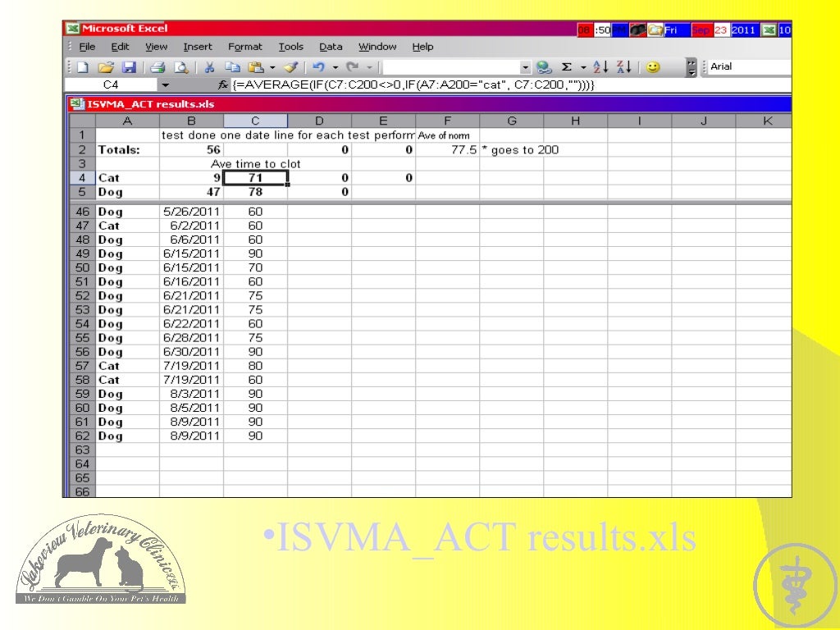Open the Undo history dropdown arrow
The width and height of the screenshot is (840, 630).
coord(336,67)
